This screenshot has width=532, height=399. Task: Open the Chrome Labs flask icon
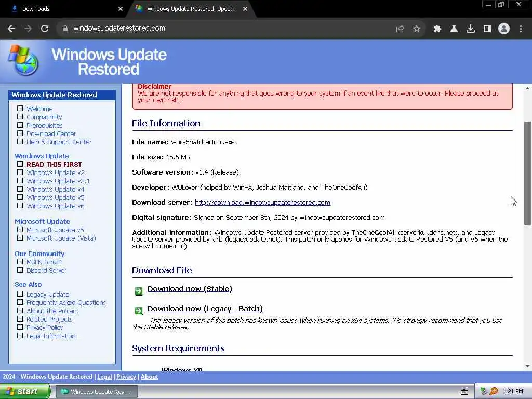[x=454, y=29]
